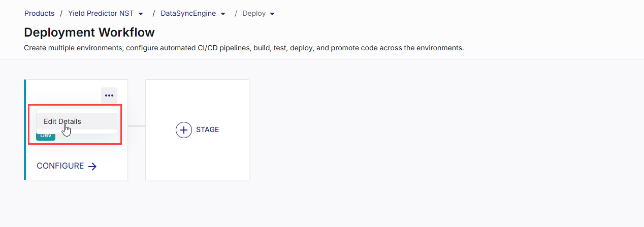Click blank area below CONFIGURE in Dev card

(x=76, y=175)
